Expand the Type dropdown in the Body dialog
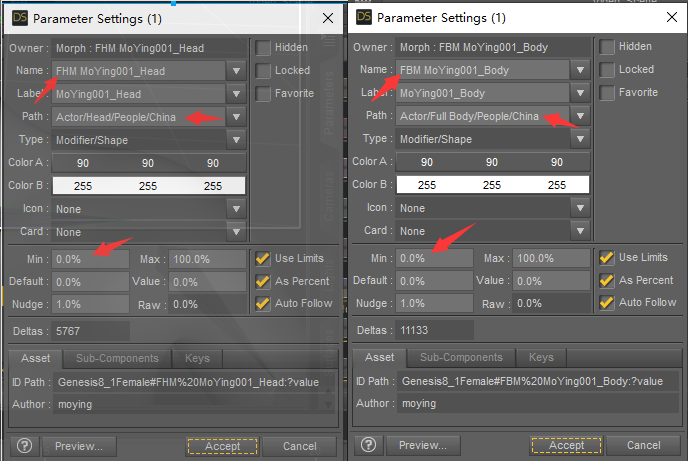Image resolution: width=688 pixels, height=461 pixels. point(579,140)
